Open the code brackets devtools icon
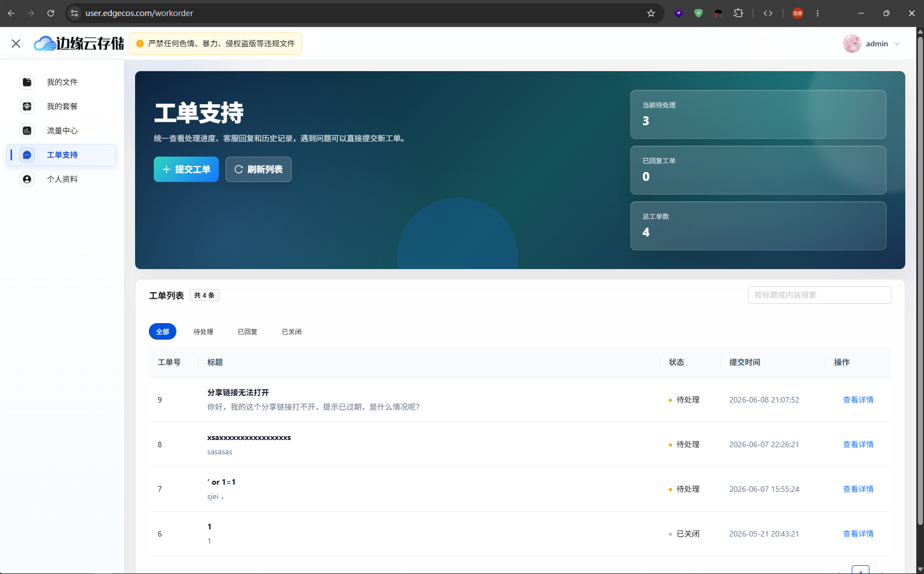This screenshot has width=924, height=574. (x=768, y=13)
